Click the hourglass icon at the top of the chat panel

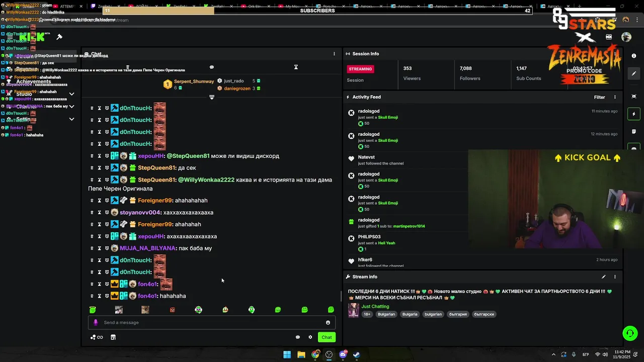[x=296, y=67]
